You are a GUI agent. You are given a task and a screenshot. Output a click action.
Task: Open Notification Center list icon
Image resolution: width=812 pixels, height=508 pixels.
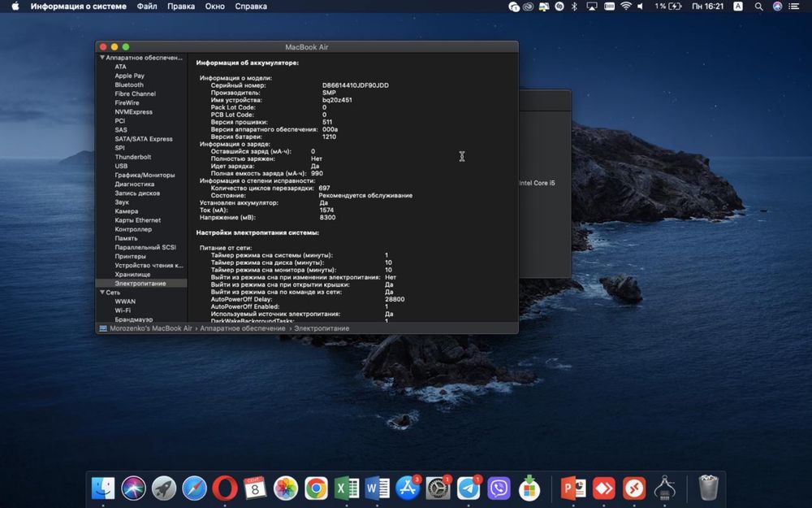point(793,7)
